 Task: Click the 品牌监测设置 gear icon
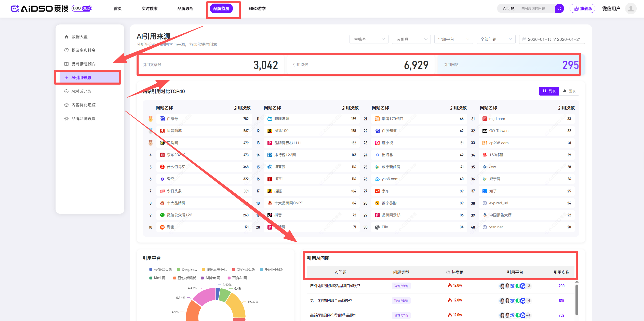click(x=66, y=118)
